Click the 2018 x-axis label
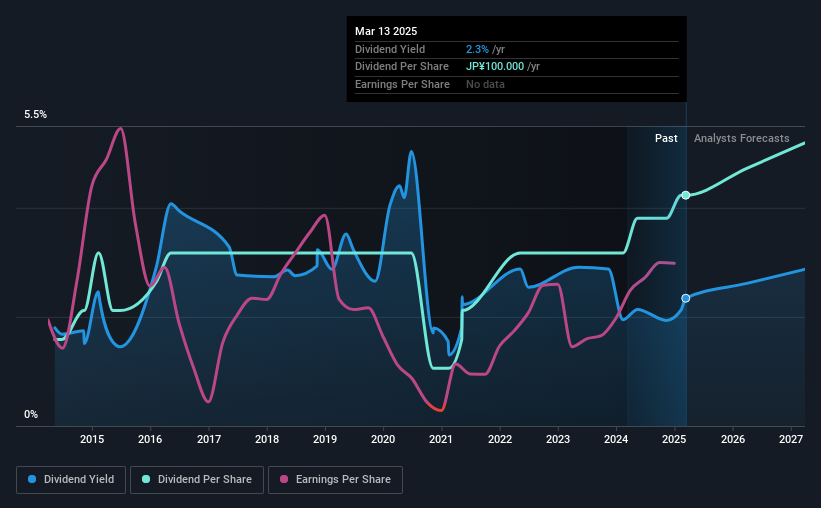Screen dimensions: 821x508 tap(267, 439)
